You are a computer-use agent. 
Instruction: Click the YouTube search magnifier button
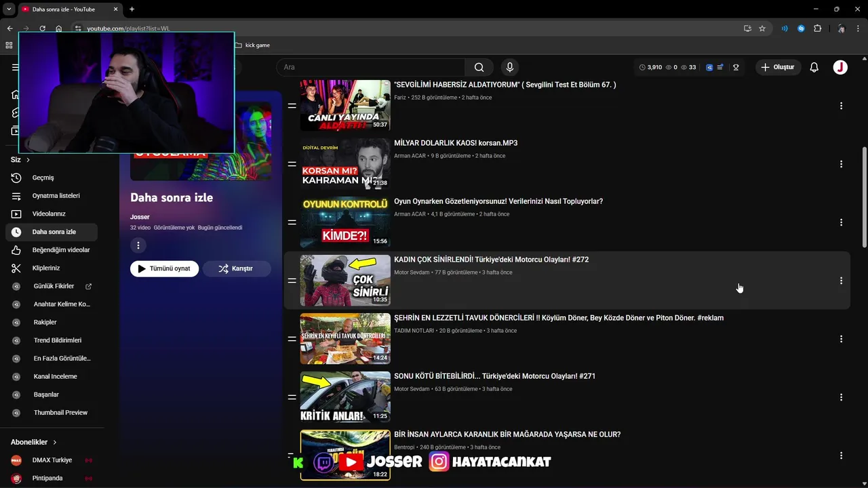pos(479,67)
